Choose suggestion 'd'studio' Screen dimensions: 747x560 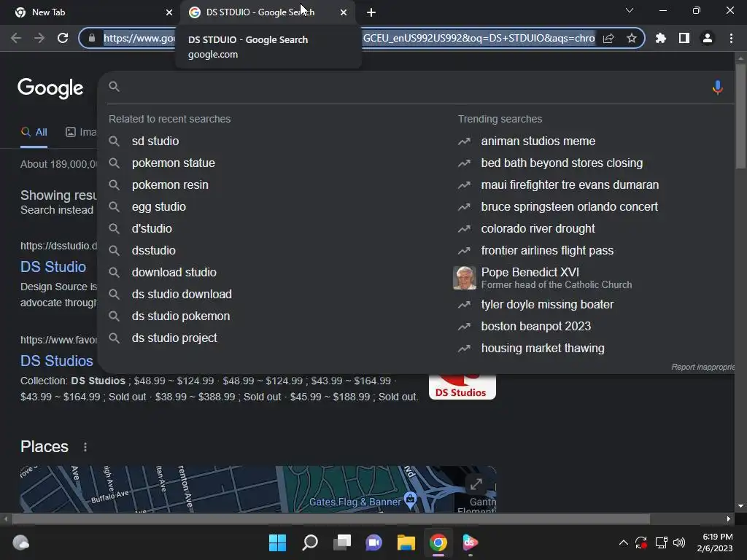(x=152, y=228)
